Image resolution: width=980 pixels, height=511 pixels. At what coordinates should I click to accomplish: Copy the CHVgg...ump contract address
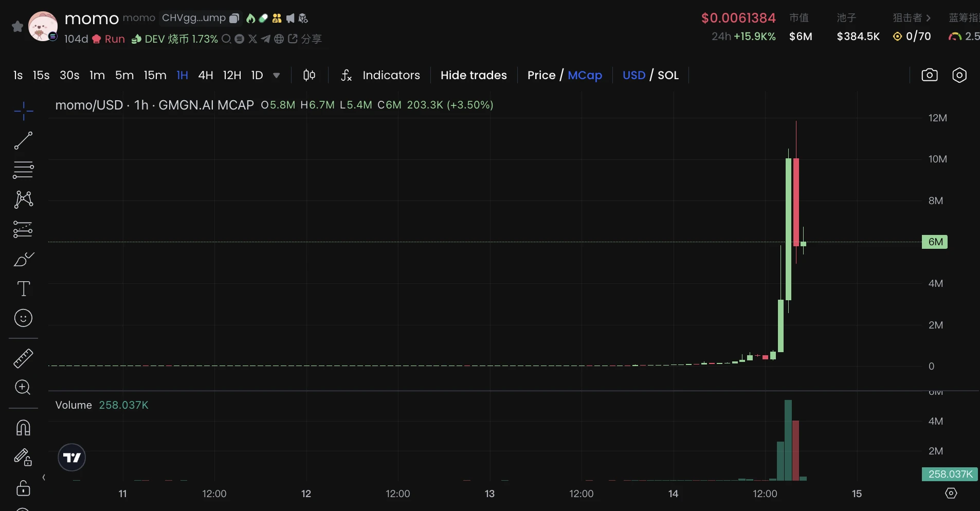coord(234,19)
